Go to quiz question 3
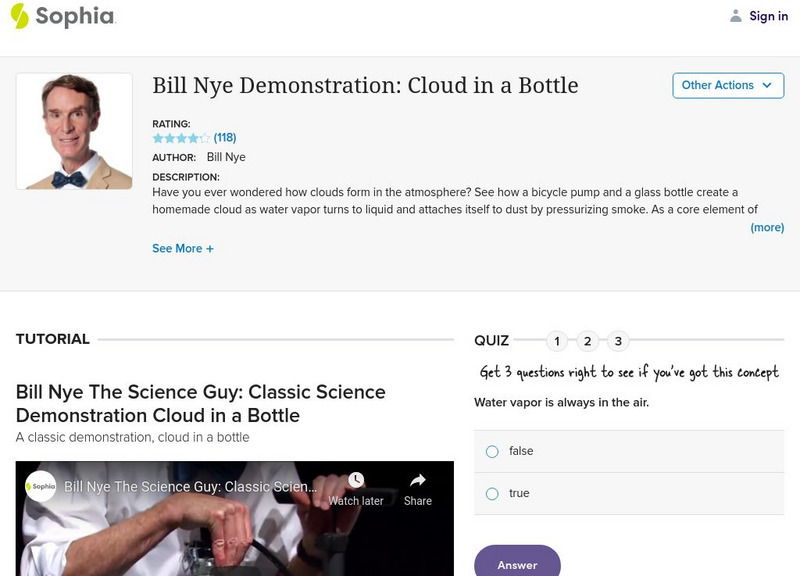The width and height of the screenshot is (800, 576). tap(618, 342)
